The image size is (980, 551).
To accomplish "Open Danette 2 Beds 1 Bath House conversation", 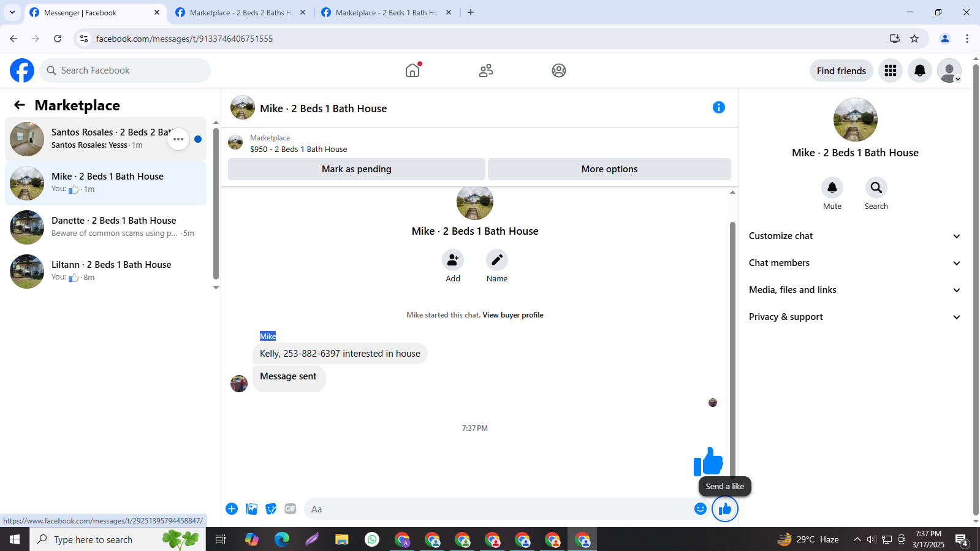I will coord(105,227).
